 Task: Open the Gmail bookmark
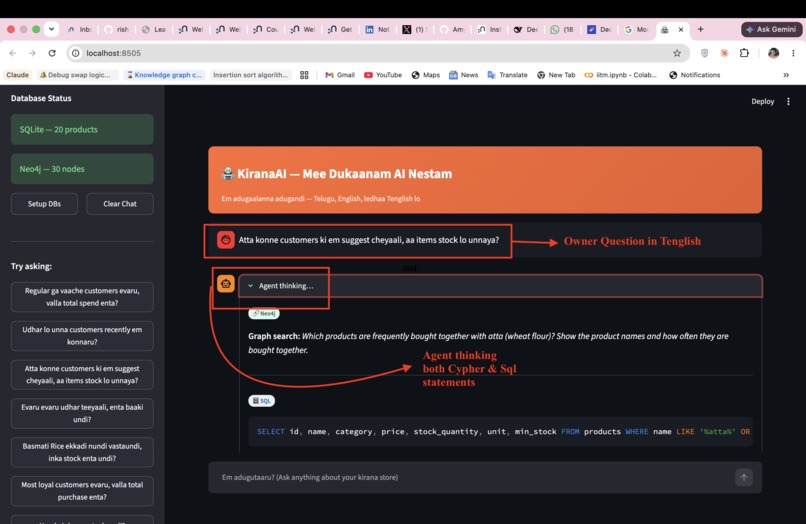click(x=340, y=75)
